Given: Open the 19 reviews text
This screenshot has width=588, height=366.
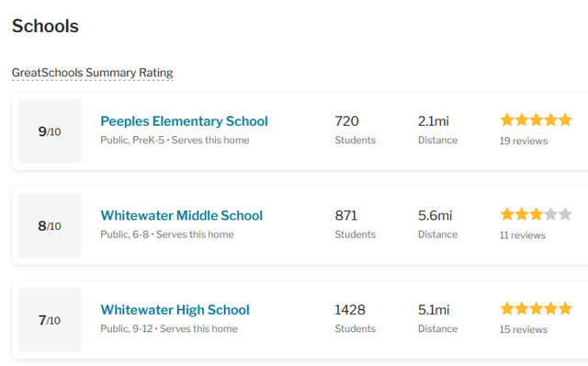Looking at the screenshot, I should pos(524,141).
